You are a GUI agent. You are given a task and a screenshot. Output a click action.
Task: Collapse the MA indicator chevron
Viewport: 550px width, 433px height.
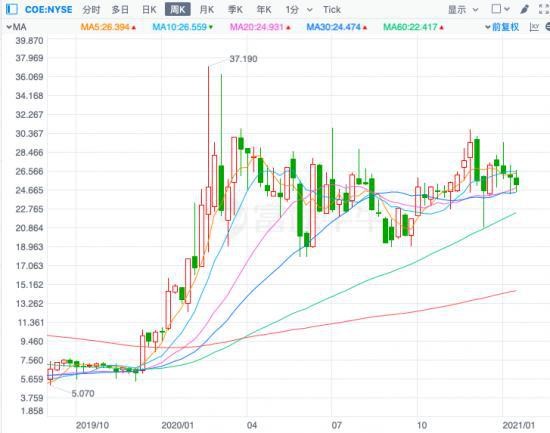[9, 27]
